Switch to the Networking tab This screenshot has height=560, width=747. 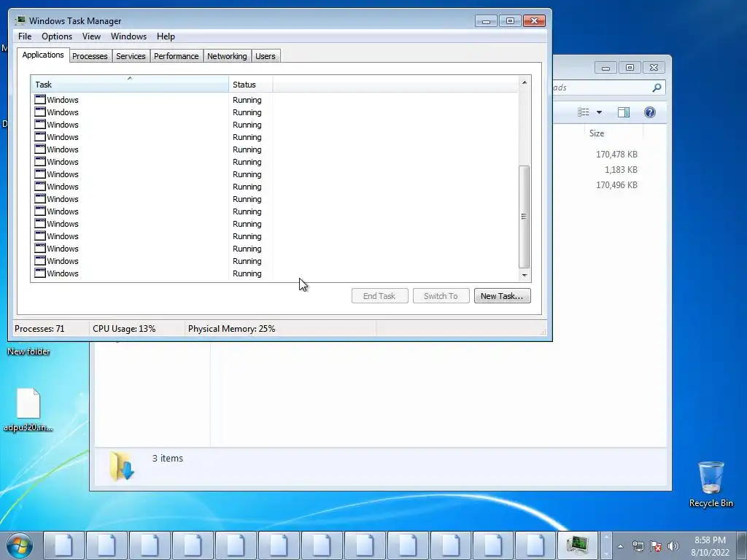(x=228, y=56)
